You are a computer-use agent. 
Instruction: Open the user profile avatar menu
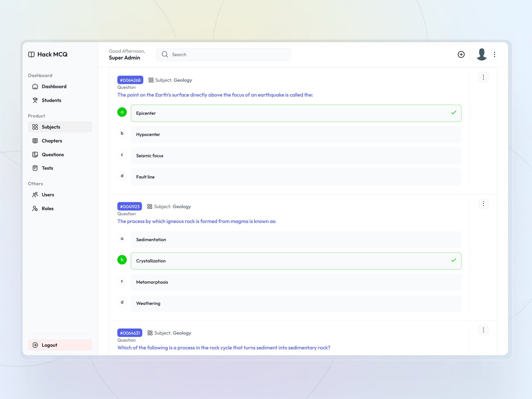pyautogui.click(x=481, y=54)
